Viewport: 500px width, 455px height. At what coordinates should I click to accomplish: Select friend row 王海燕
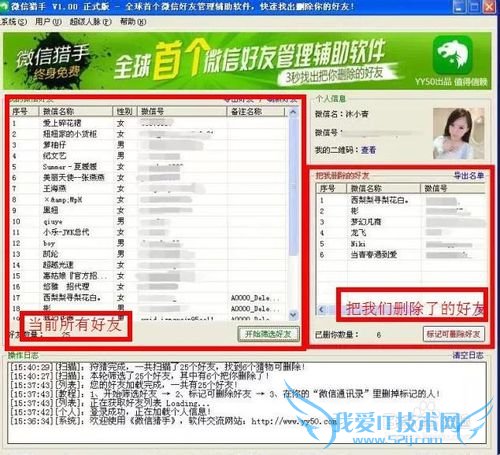click(149, 189)
